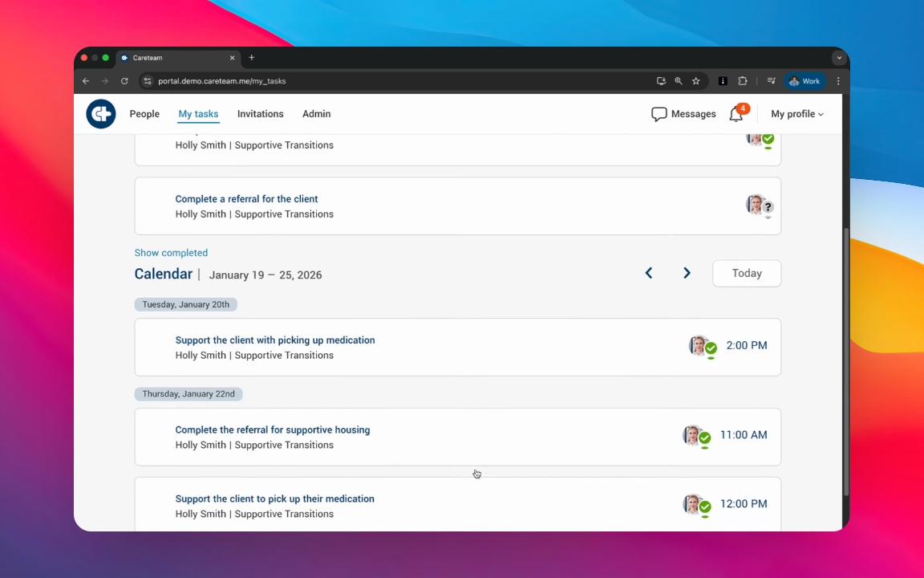Open the media control playlist icon

(771, 81)
